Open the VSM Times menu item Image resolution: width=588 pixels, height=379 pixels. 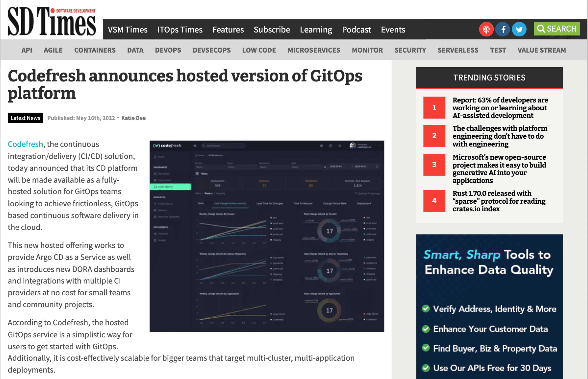127,30
